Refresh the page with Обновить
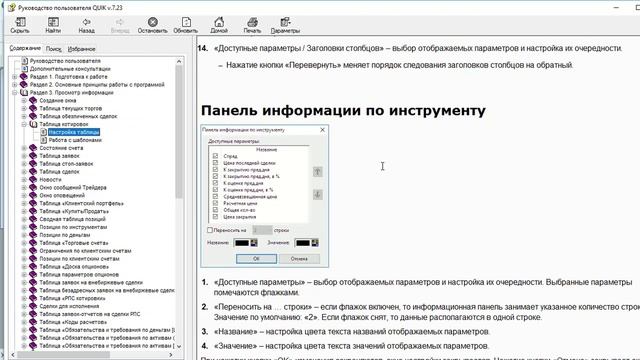The width and height of the screenshot is (640, 360). (185, 25)
